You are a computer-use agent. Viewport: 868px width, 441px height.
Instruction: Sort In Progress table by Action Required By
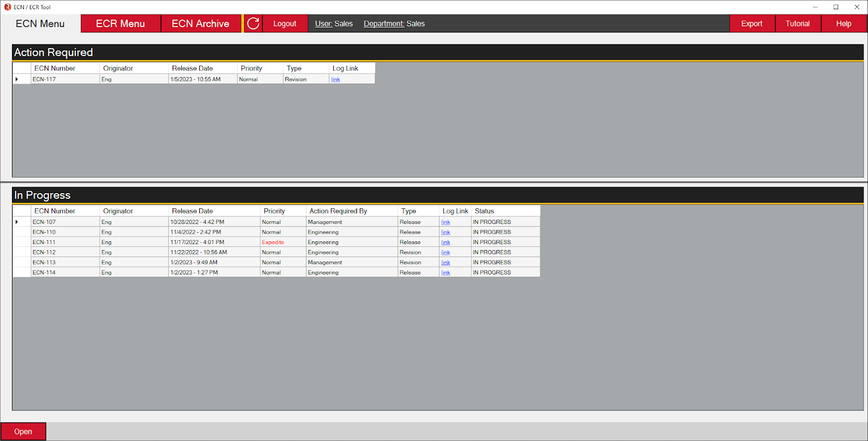pos(338,211)
